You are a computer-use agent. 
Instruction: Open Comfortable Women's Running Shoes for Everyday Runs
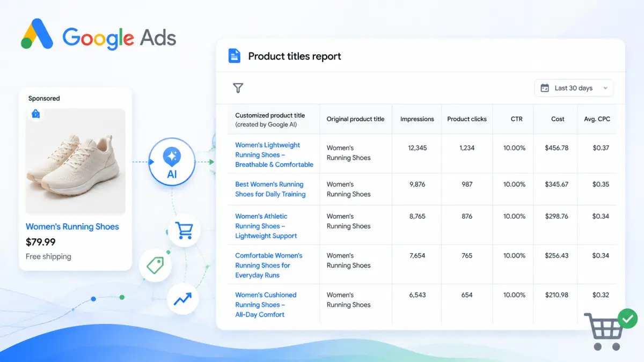point(269,265)
